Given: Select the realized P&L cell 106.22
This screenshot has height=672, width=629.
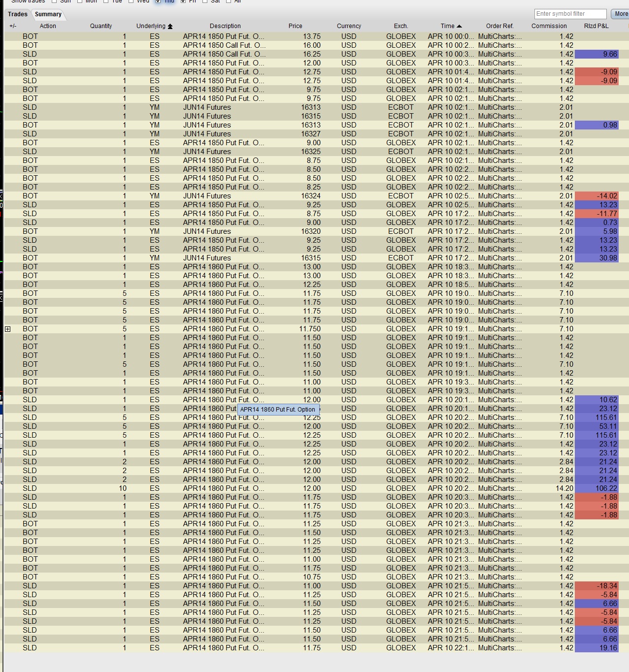Looking at the screenshot, I should point(596,488).
